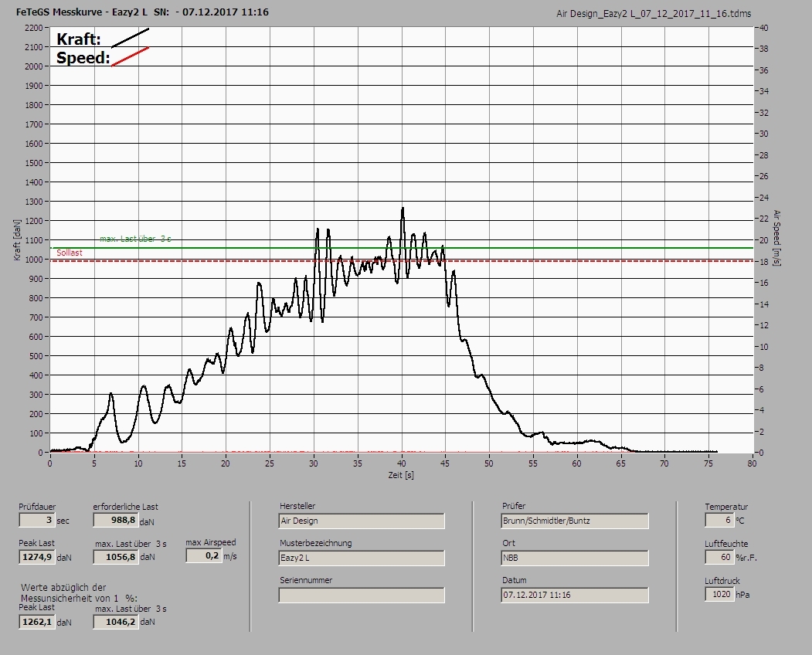Click the max Airspeed field 0,2

203,555
